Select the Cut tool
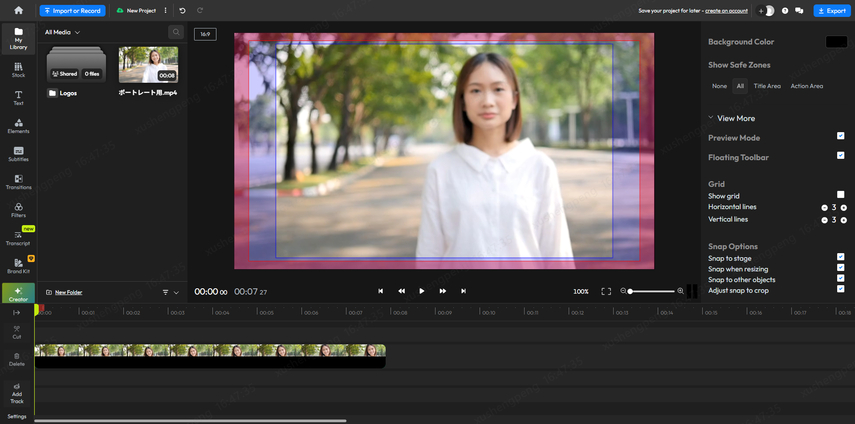 pos(16,332)
